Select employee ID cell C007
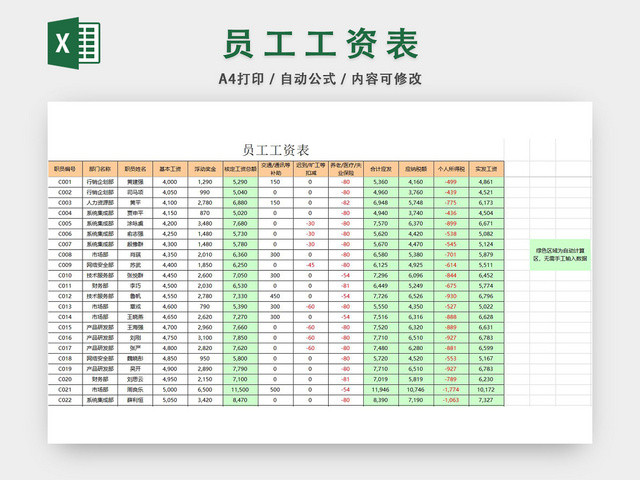Viewport: 640px width, 480px height. click(65, 244)
